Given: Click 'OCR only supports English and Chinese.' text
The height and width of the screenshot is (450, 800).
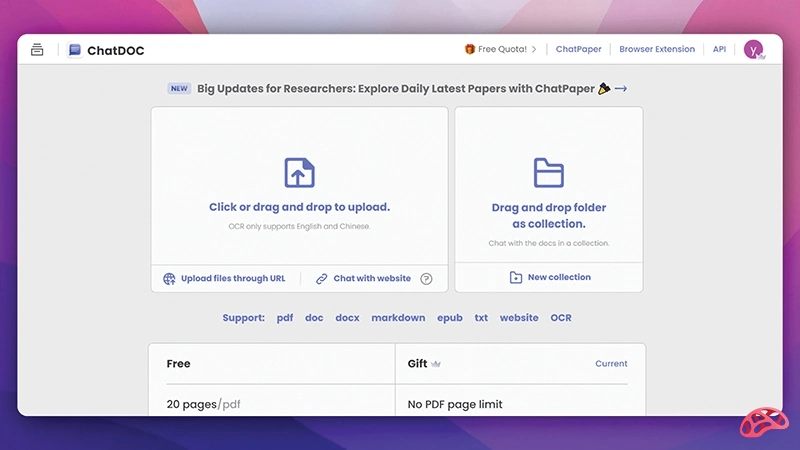Looking at the screenshot, I should (x=299, y=226).
